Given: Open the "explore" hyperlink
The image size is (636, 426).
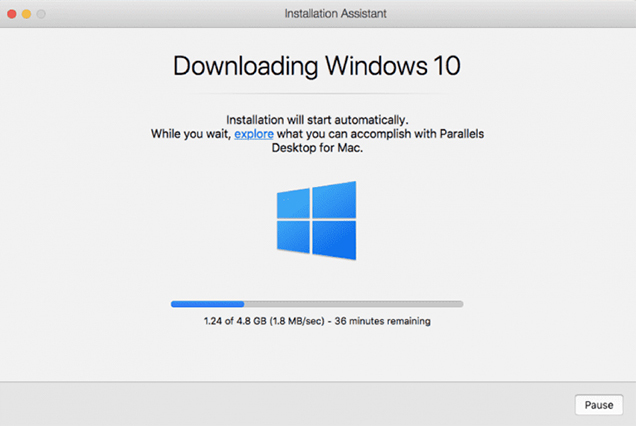Looking at the screenshot, I should coord(253,133).
